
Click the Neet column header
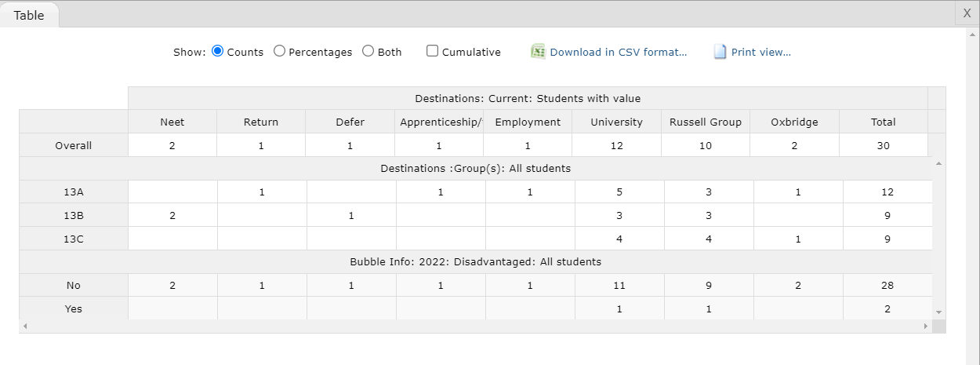172,122
